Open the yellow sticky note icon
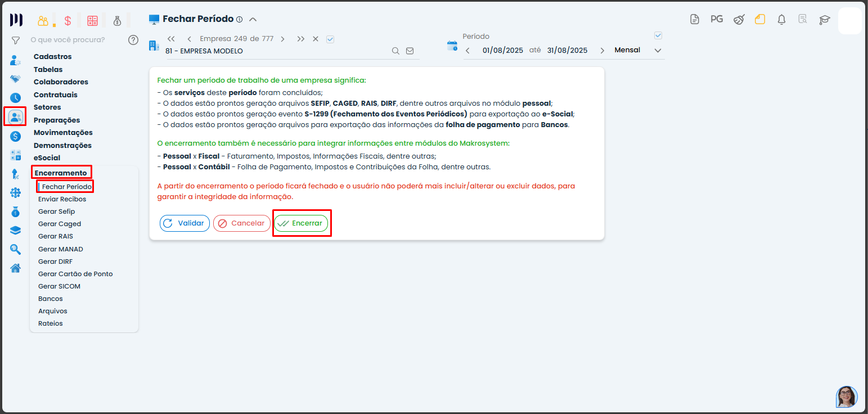Screen dimensions: 868x414 tap(760, 19)
